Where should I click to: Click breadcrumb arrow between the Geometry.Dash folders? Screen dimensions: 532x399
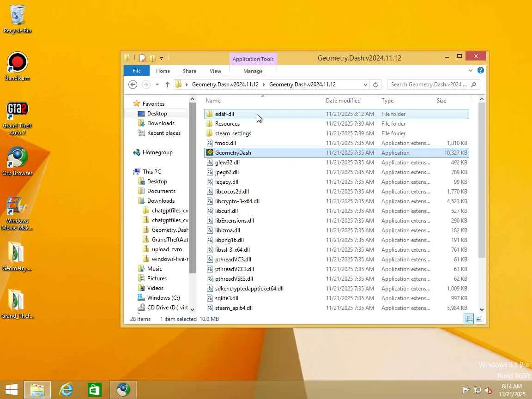pyautogui.click(x=264, y=85)
